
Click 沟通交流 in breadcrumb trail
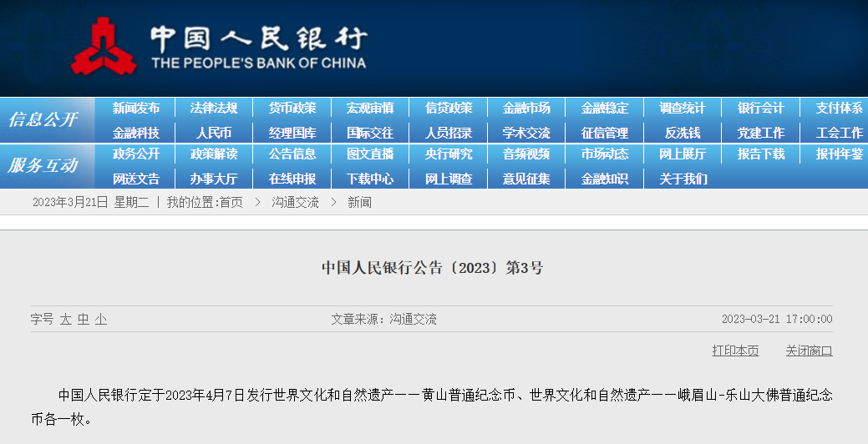[295, 202]
